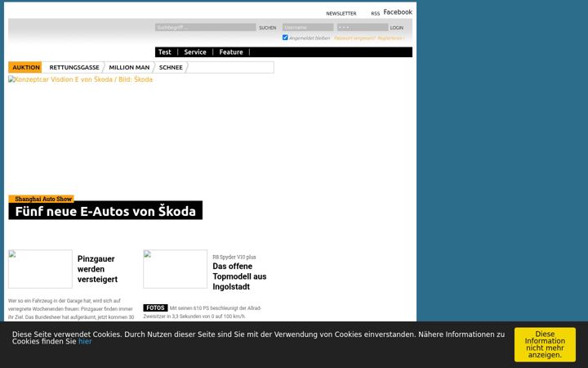Open the Fünf neue E-Autos von Škoda headline
Screen dimensions: 588x368
tap(105, 211)
